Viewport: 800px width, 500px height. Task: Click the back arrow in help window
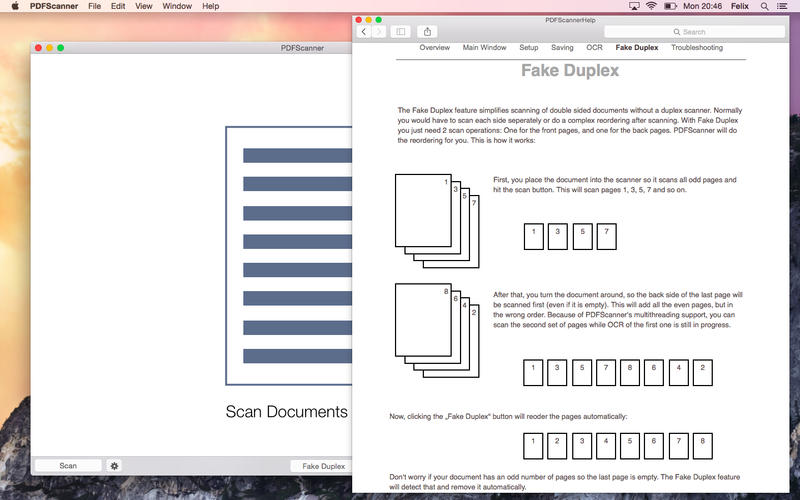click(x=364, y=32)
